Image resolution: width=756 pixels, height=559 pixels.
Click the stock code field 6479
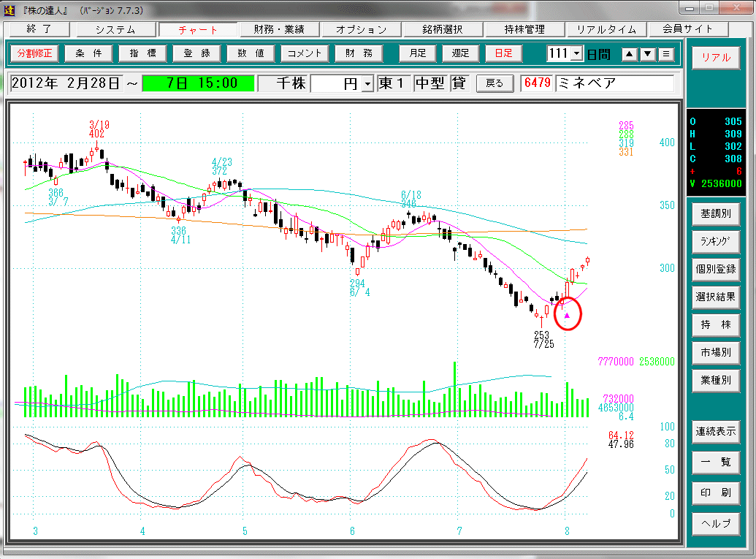(537, 83)
